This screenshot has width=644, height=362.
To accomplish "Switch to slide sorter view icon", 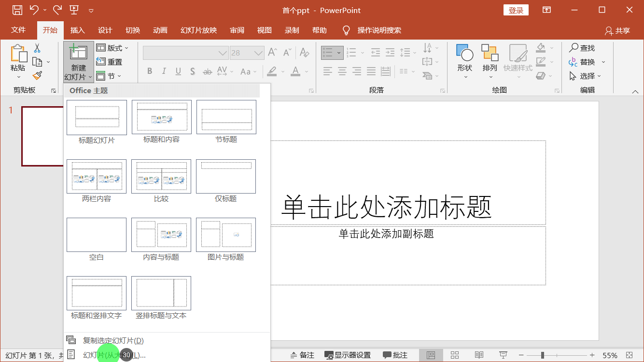I will pos(455,355).
